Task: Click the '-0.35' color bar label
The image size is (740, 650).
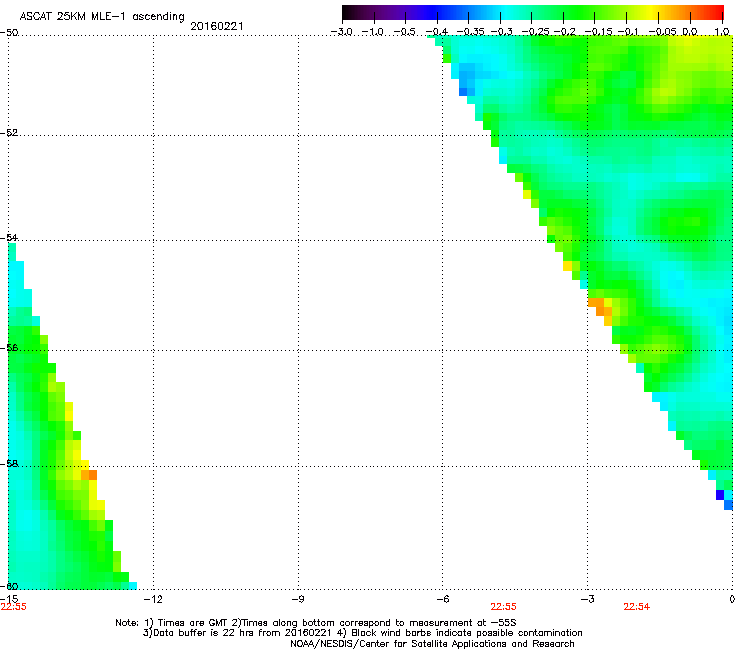Action: [x=470, y=32]
